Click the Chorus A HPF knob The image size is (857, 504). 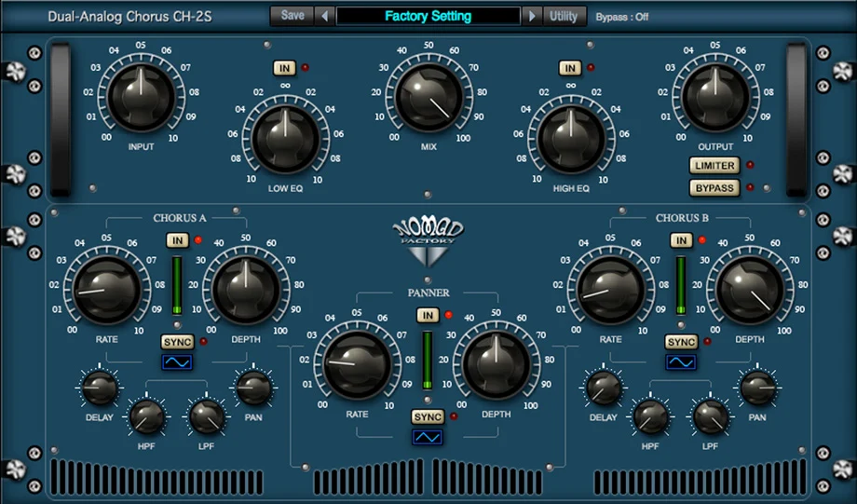[x=146, y=416]
